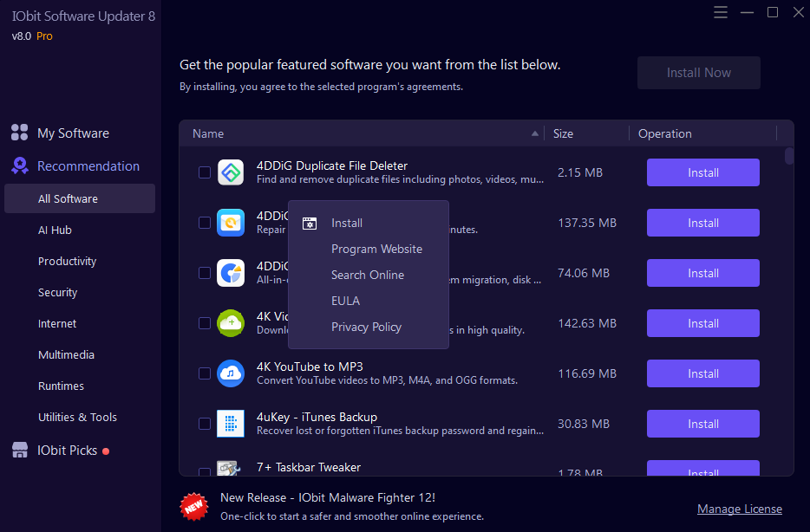Install 7+ Taskbar Tweaker
810x532 pixels.
(x=703, y=468)
